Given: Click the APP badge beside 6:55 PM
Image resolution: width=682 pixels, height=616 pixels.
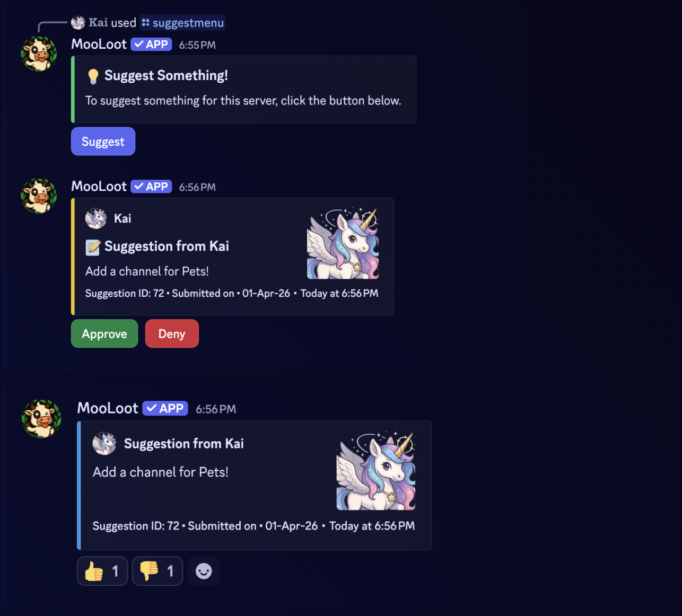Looking at the screenshot, I should pyautogui.click(x=151, y=45).
